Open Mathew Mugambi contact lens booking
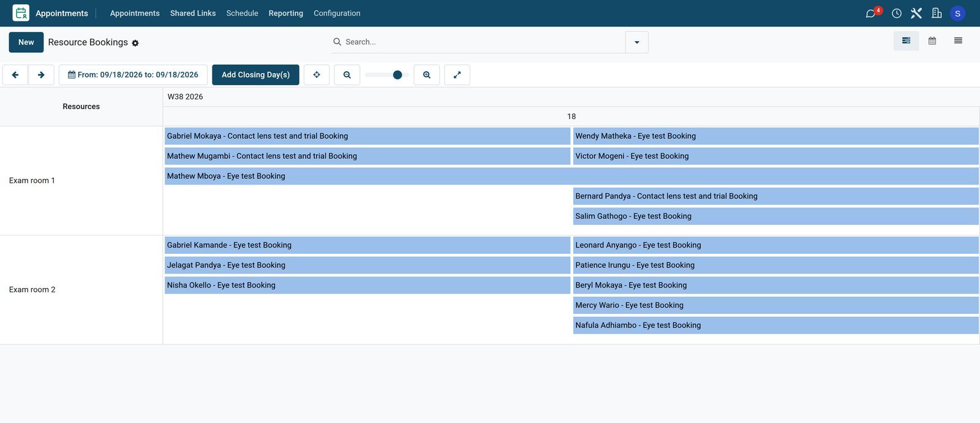The image size is (980, 423). pos(367,156)
